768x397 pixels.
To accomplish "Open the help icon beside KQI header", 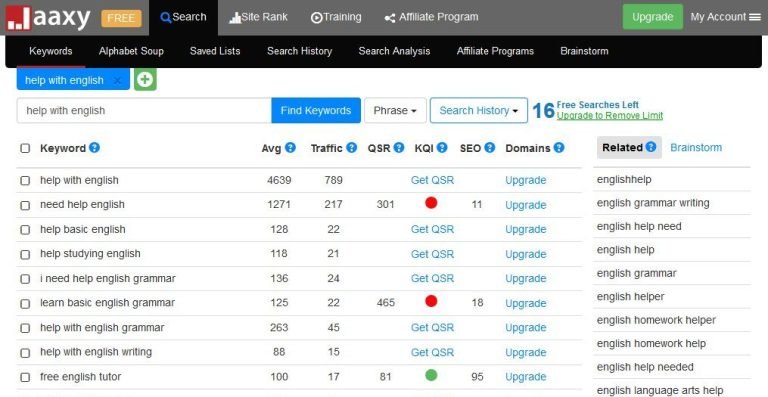I will (x=442, y=147).
